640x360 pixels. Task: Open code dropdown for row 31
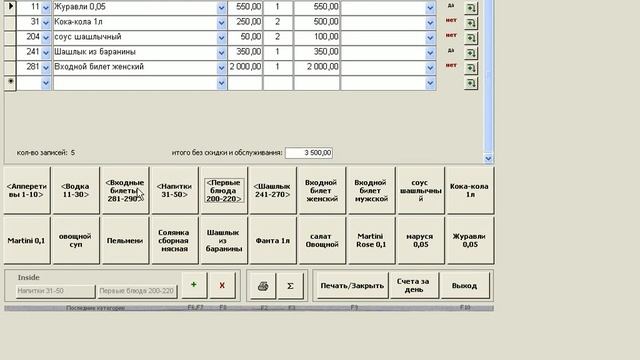pyautogui.click(x=46, y=22)
